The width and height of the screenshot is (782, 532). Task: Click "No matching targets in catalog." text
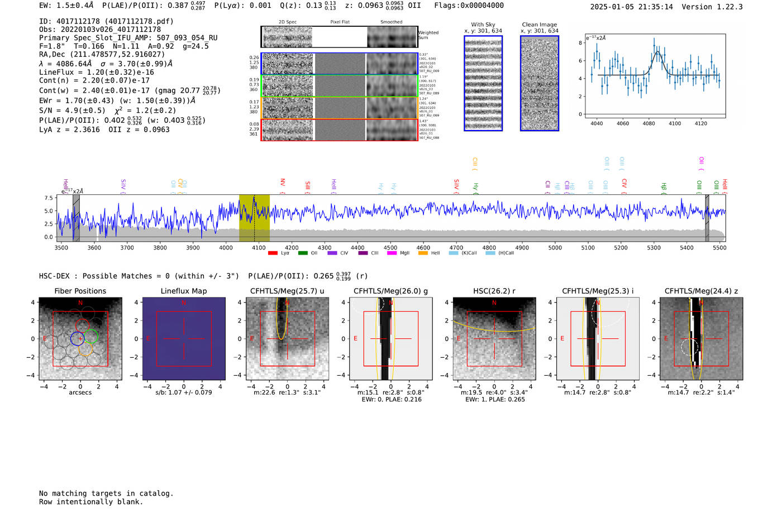coord(106,493)
